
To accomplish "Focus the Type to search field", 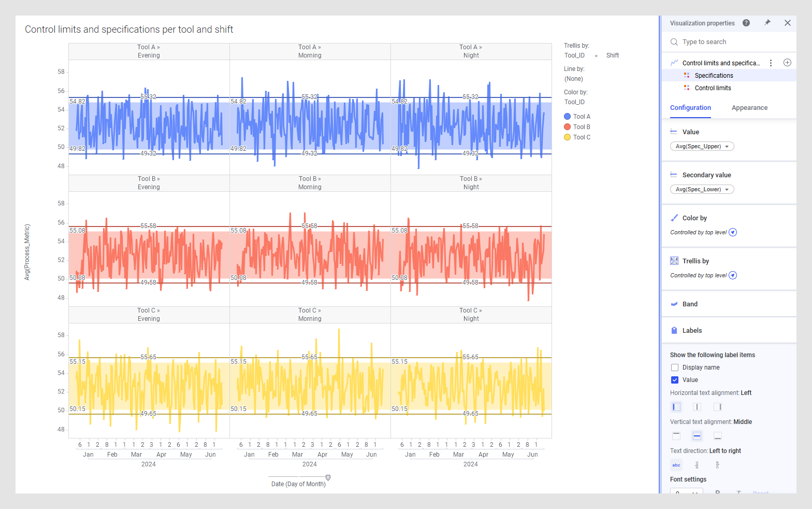I will pos(729,42).
